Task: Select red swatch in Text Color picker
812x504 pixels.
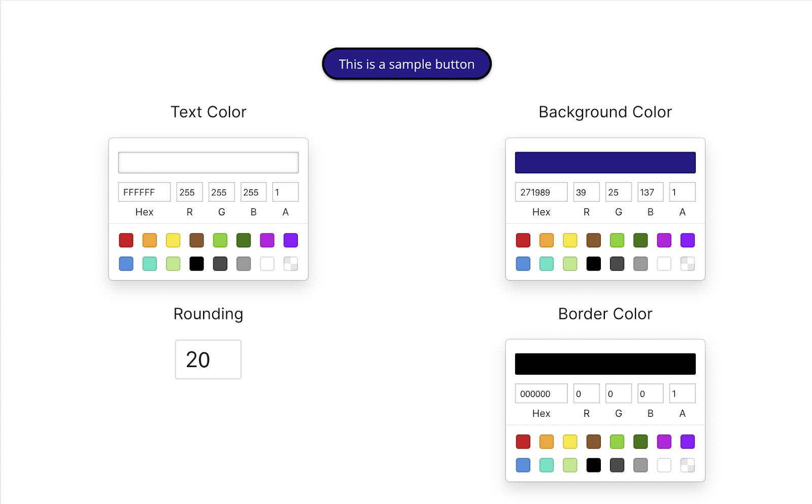Action: pos(126,240)
